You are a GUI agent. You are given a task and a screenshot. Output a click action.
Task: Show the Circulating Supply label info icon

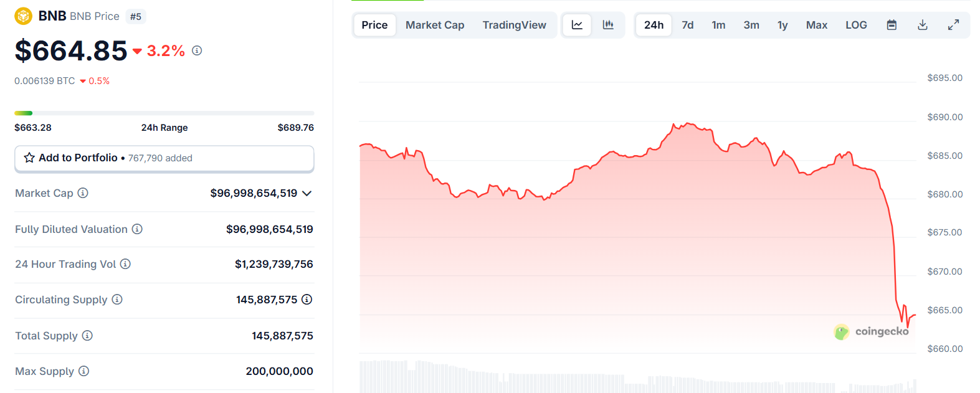(x=117, y=300)
